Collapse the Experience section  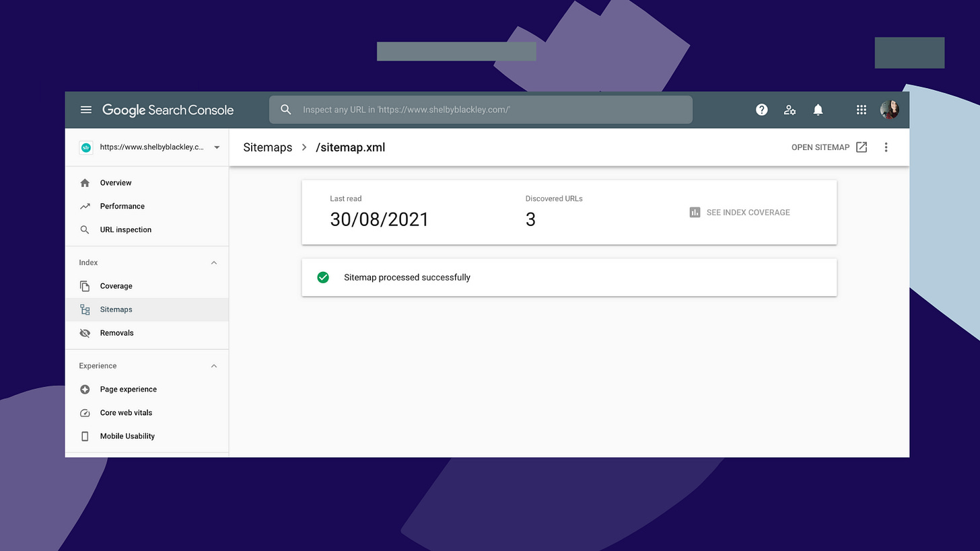pyautogui.click(x=214, y=366)
